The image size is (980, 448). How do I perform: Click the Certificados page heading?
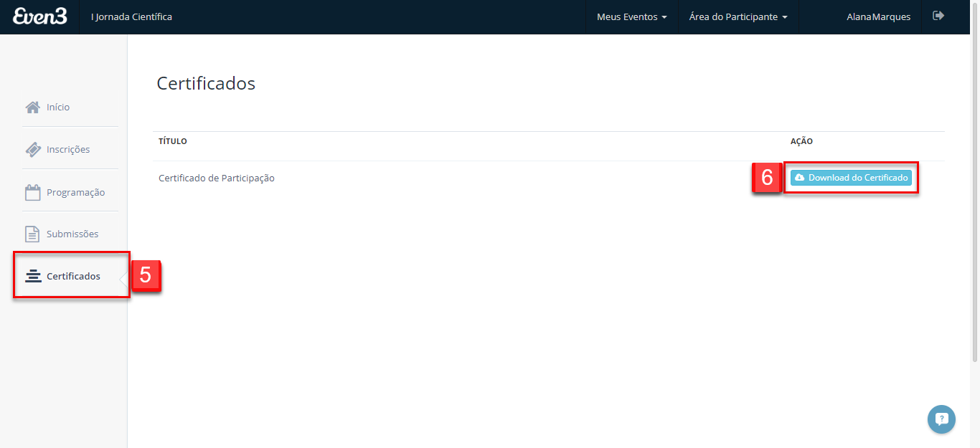(206, 83)
